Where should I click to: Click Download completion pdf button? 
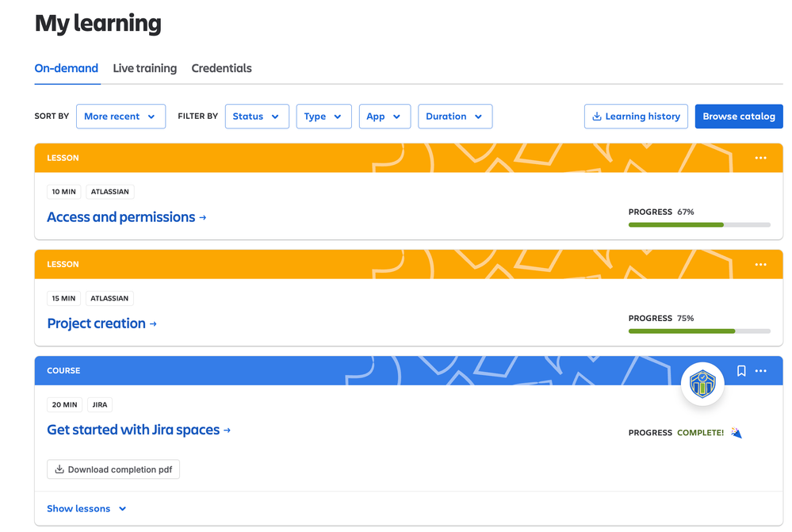click(113, 469)
